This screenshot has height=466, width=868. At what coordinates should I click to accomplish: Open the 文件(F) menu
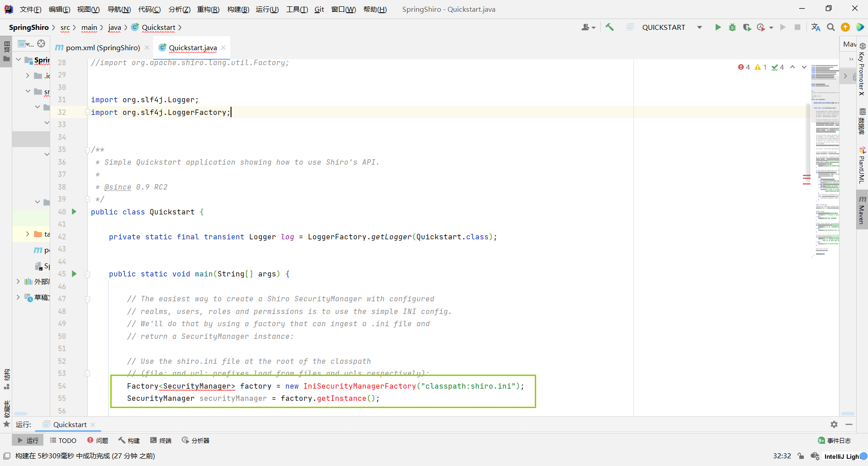tap(30, 10)
